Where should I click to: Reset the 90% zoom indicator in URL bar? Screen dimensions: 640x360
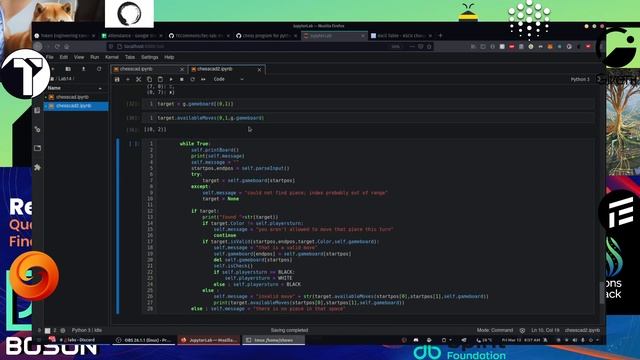(x=396, y=47)
